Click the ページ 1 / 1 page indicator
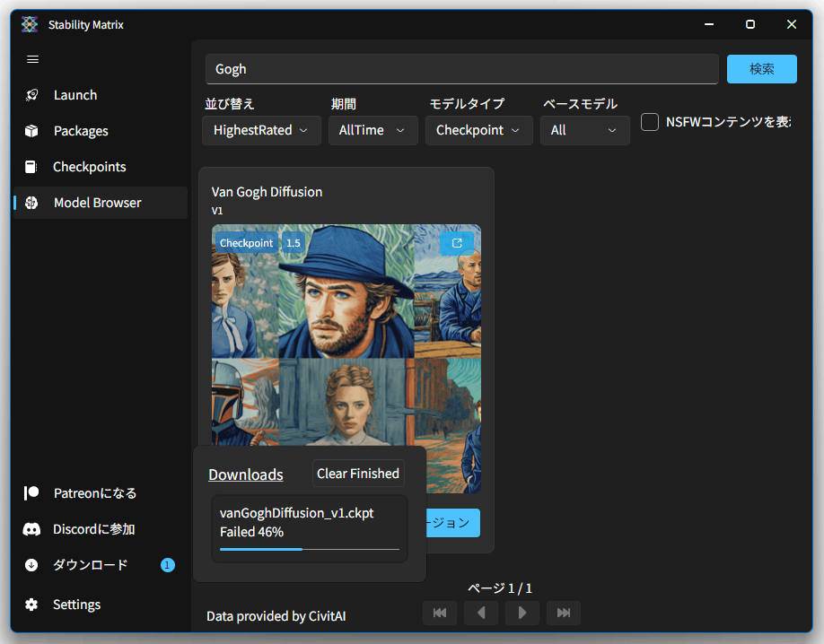 (x=500, y=587)
